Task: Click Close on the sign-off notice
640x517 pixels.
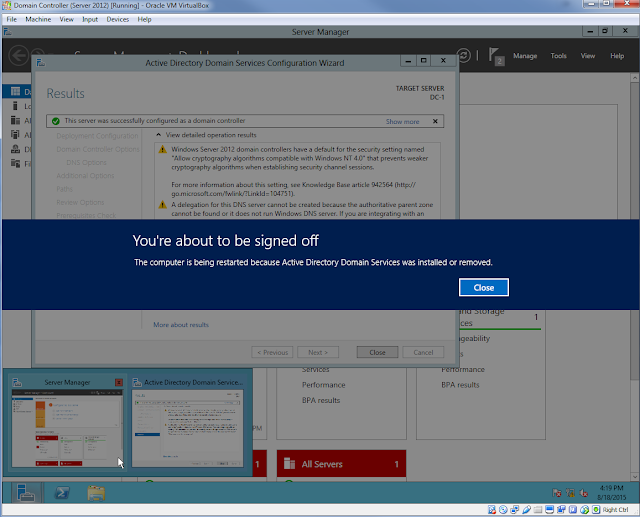Action: [x=484, y=288]
